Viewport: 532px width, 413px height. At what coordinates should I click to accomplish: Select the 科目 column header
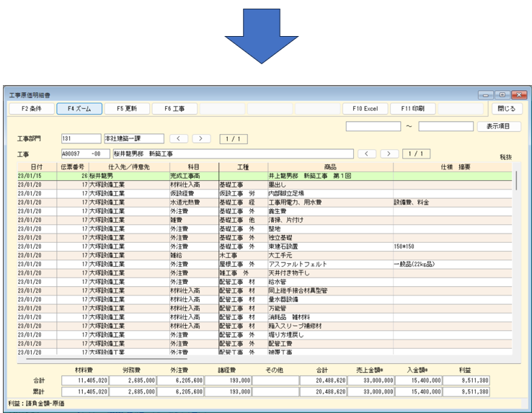pyautogui.click(x=194, y=167)
